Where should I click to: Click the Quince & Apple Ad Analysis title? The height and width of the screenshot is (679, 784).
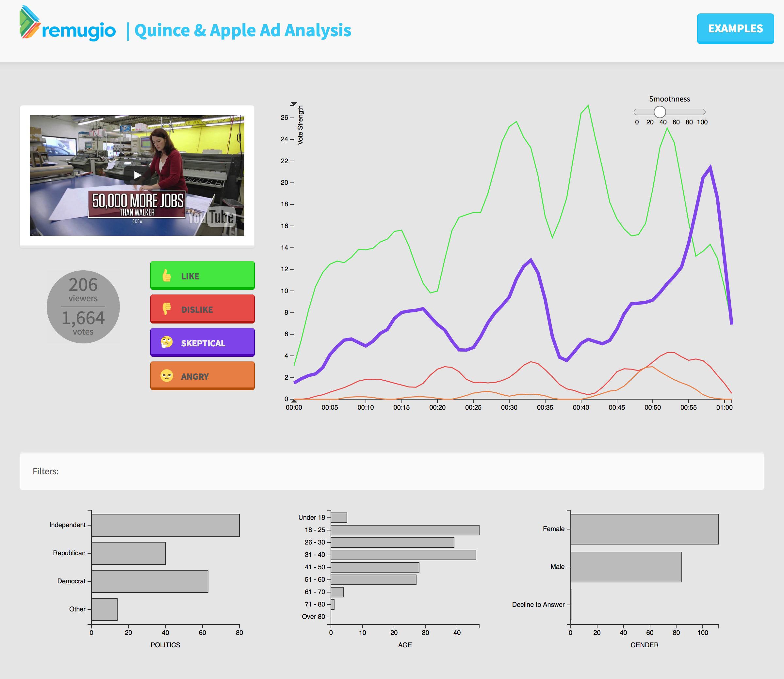243,30
